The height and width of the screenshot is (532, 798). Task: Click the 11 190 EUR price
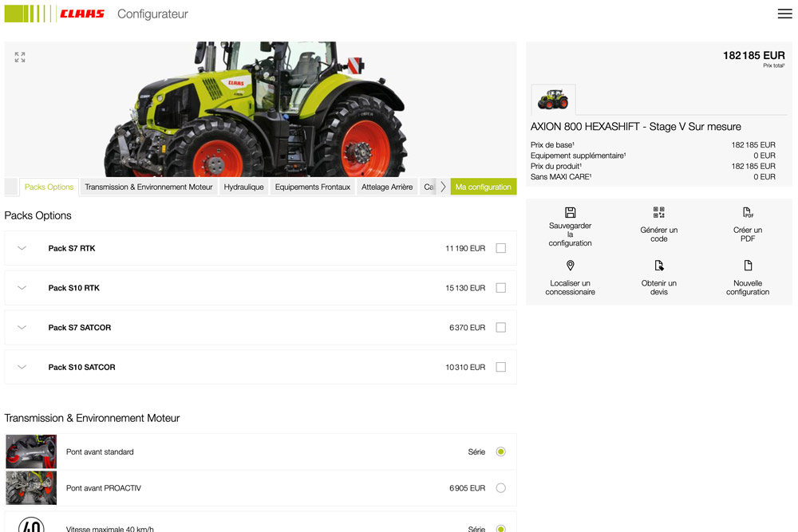(x=465, y=248)
